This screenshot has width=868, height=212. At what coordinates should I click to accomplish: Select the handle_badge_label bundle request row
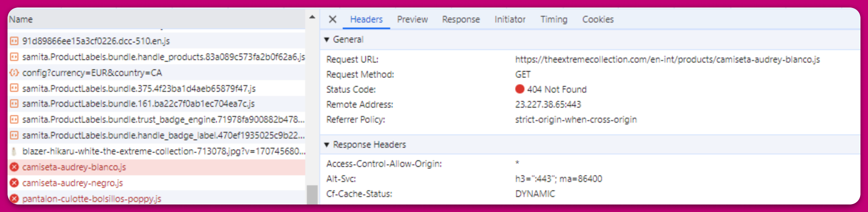coord(163,135)
